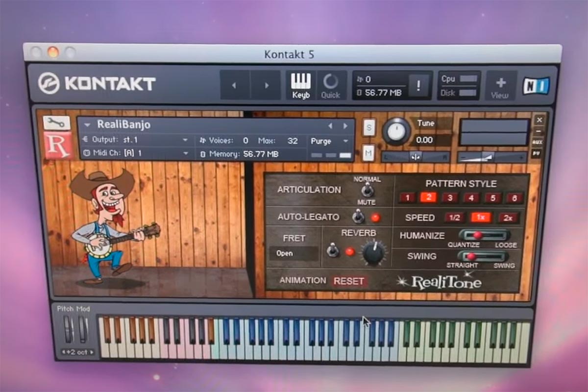Screen dimensions: 588x392
Task: Shift keyboard octave down with left arrow
Action: pos(64,352)
